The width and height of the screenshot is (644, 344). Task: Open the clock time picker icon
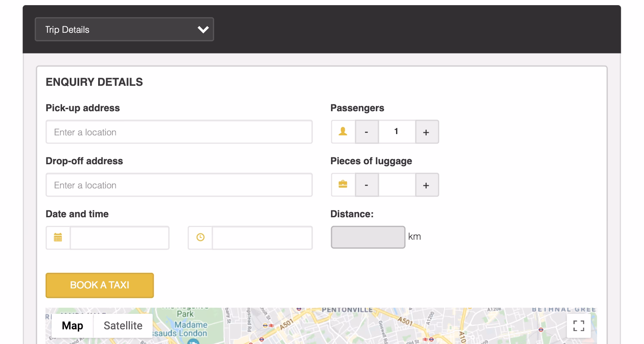[200, 238]
